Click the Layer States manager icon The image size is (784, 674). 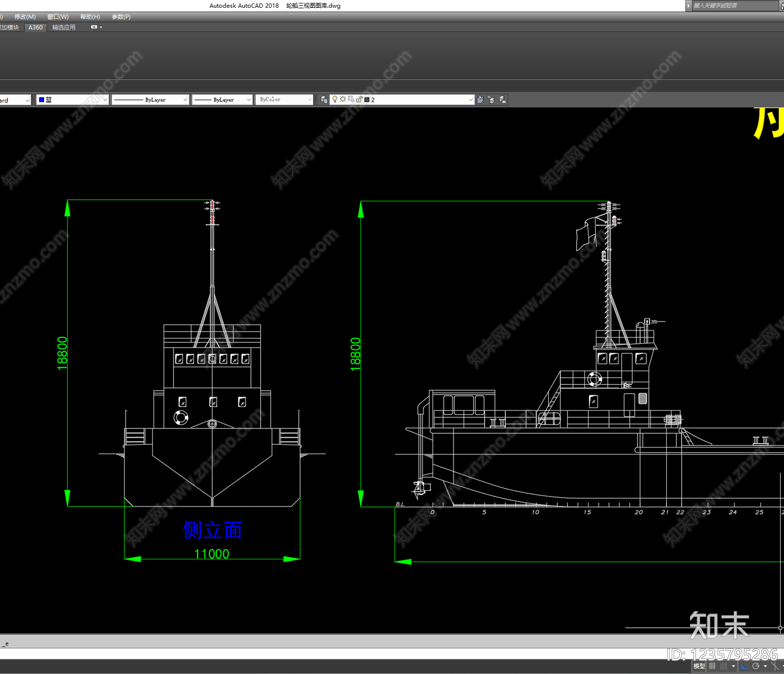503,100
